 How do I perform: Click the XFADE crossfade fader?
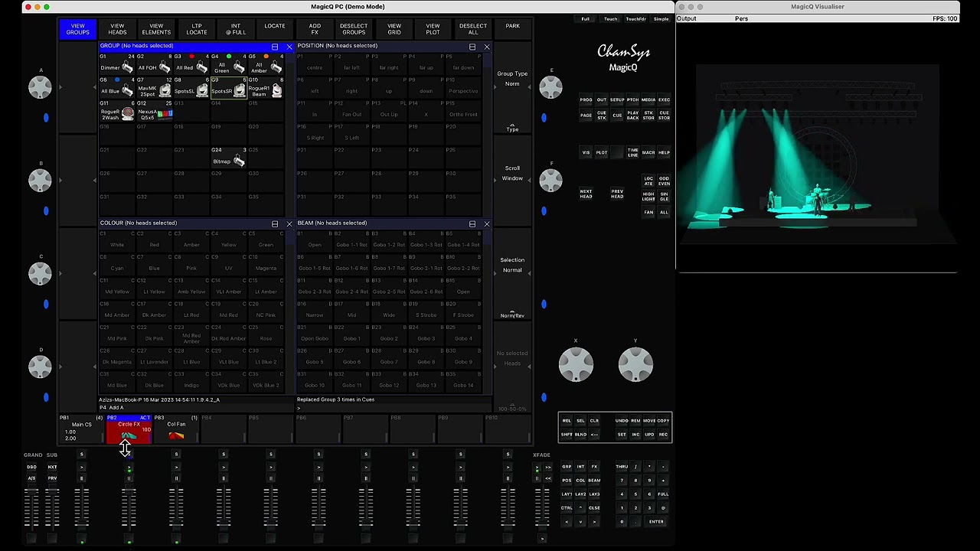[x=542, y=508]
